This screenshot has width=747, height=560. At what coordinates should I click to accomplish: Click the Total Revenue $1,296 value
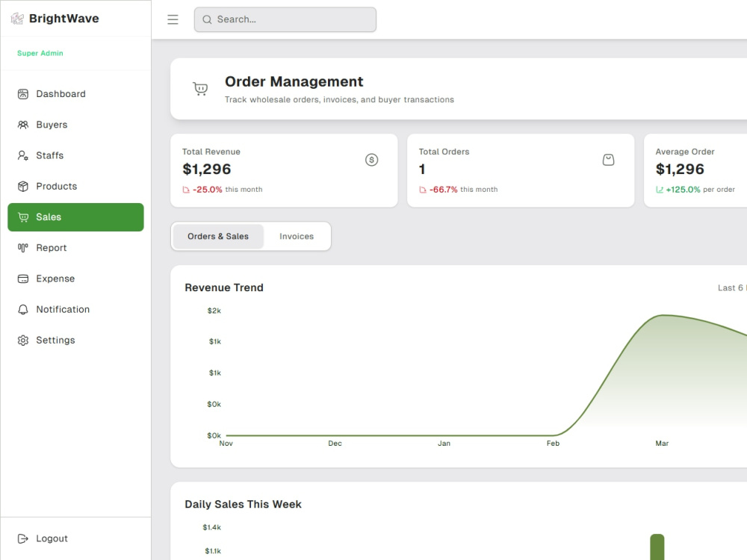coord(207,169)
